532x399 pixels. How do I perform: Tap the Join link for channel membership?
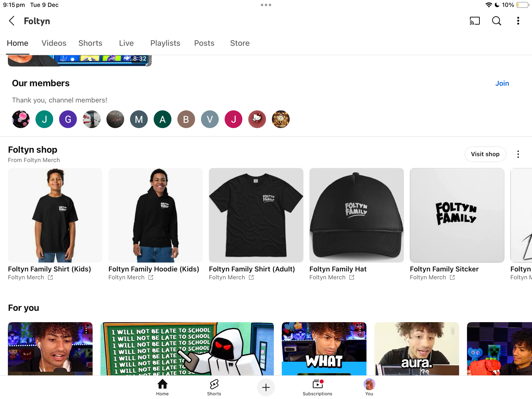pyautogui.click(x=502, y=83)
